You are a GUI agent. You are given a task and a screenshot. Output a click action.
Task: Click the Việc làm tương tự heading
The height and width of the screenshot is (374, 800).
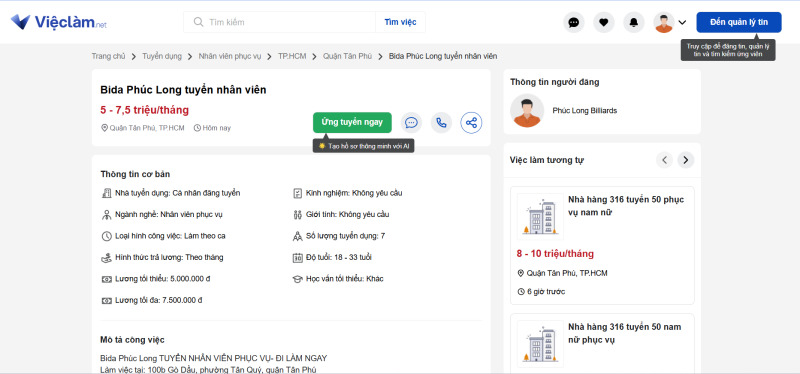[x=546, y=160]
